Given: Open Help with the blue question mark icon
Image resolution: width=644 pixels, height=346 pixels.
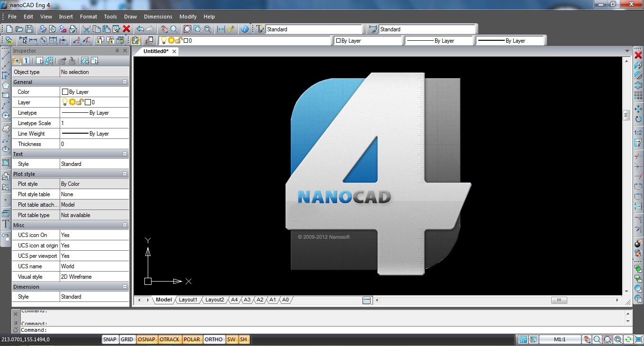Looking at the screenshot, I should click(x=244, y=29).
